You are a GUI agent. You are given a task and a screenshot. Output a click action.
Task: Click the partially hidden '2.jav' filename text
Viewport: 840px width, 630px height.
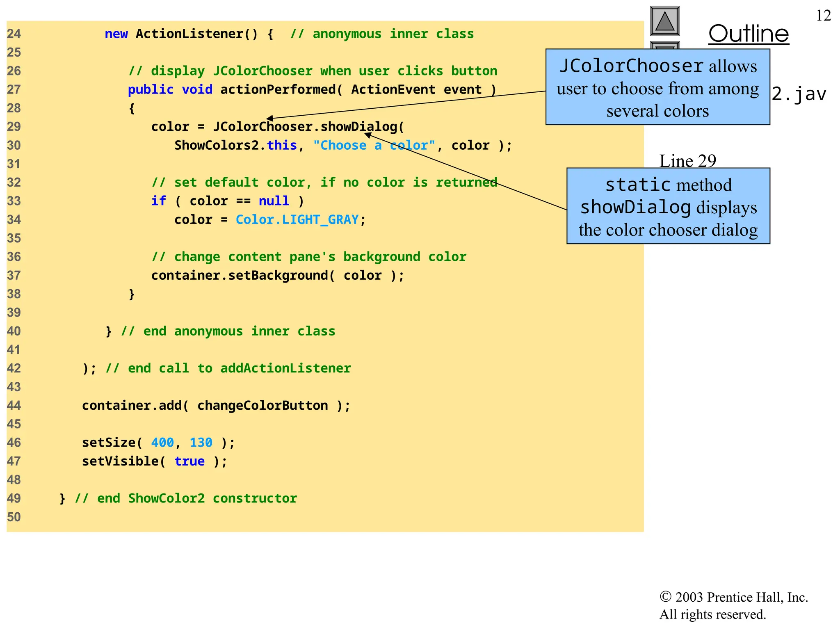point(798,94)
